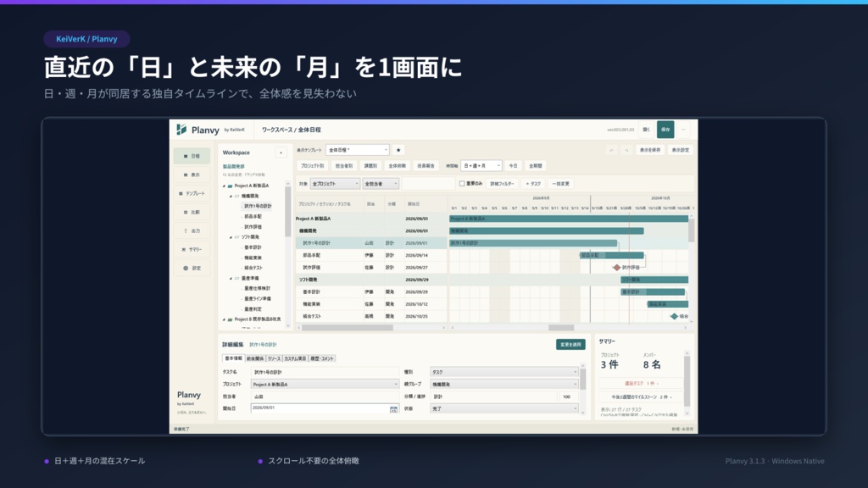The width and height of the screenshot is (868, 488).
Task: Switch to the 前後関係 tab
Action: [255, 358]
